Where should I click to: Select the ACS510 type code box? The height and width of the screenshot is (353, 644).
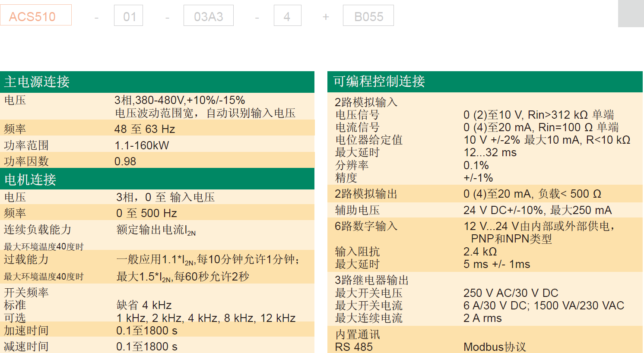click(x=36, y=15)
